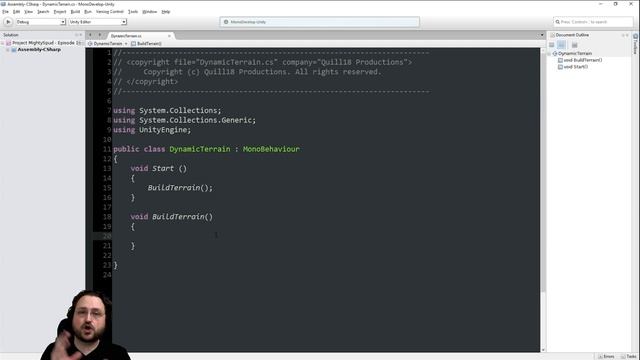This screenshot has height=360, width=640.
Task: Click the MonoDevelop-Unity status bar area
Action: coord(320,22)
